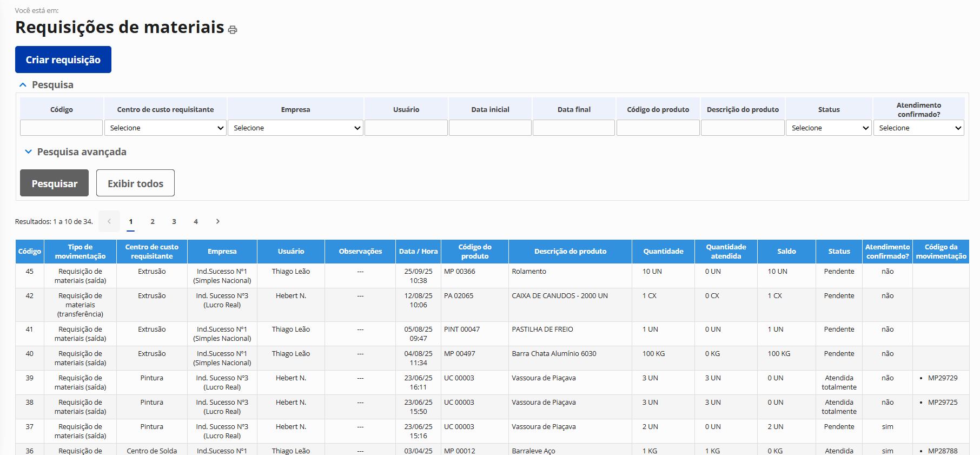
Task: Focus the Data inicial input field
Action: tap(490, 128)
